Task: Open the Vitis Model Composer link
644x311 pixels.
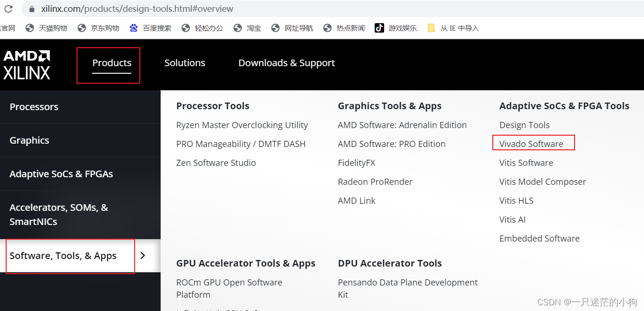Action: click(x=542, y=181)
